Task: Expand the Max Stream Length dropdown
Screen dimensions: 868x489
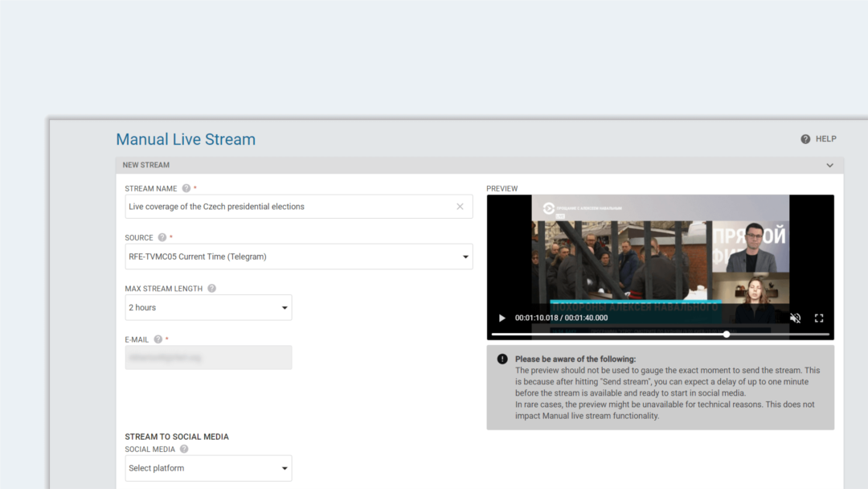Action: tap(208, 307)
